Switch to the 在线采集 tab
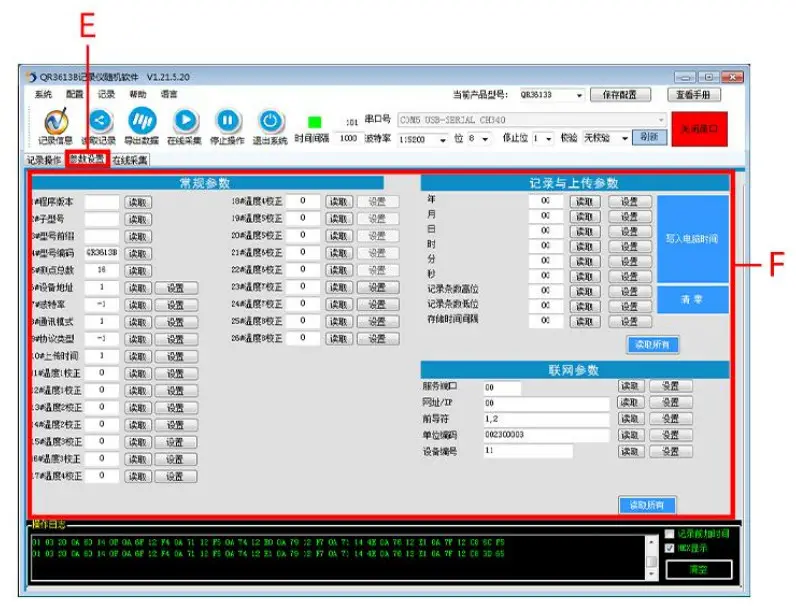This screenshot has width=796, height=606. tap(130, 160)
